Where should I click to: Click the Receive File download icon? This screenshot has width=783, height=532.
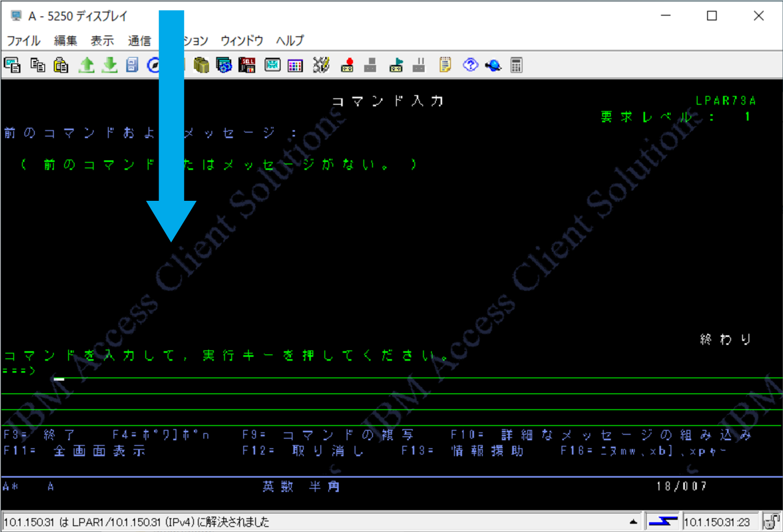click(109, 65)
